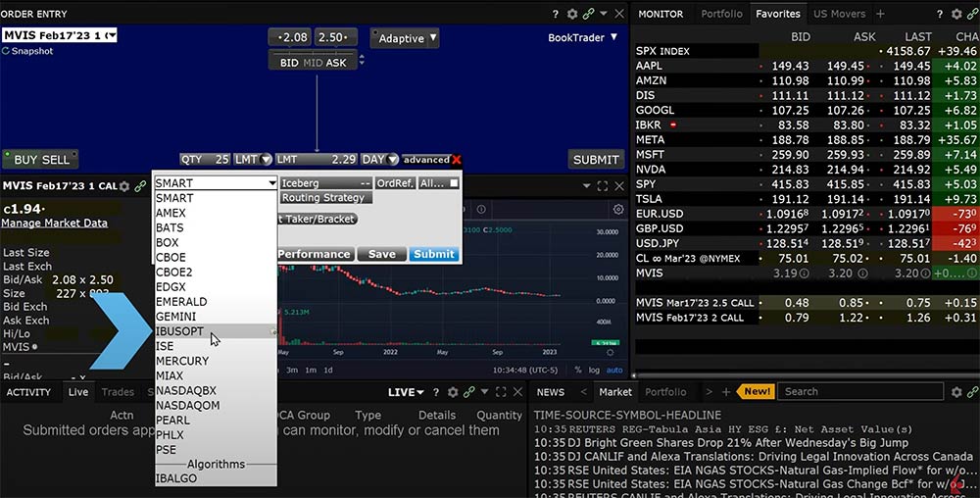The width and height of the screenshot is (980, 498).
Task: Toggle the All checkbox in advanced panel
Action: (454, 183)
